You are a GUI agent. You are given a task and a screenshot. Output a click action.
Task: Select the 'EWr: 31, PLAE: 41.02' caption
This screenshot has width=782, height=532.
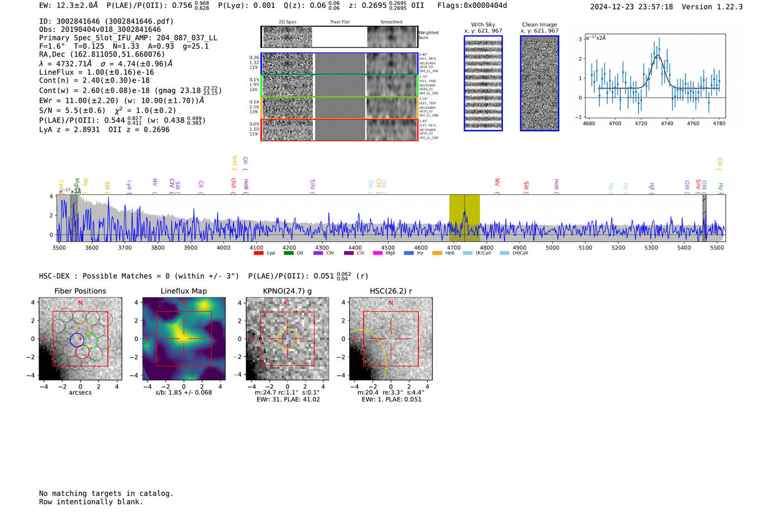(x=288, y=400)
